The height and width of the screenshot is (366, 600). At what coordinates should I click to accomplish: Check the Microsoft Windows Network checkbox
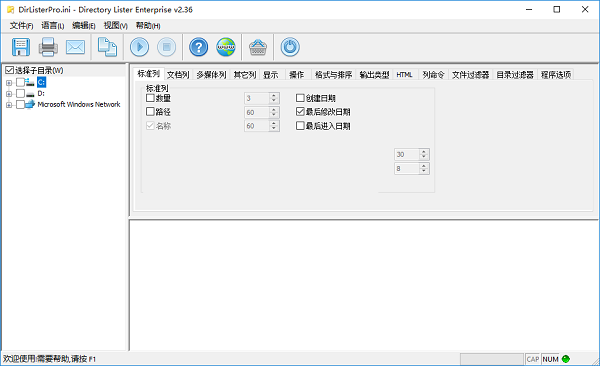[20, 104]
